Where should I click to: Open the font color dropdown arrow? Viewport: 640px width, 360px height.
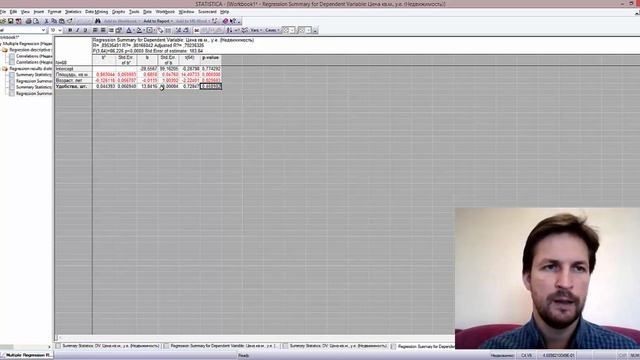pos(134,30)
